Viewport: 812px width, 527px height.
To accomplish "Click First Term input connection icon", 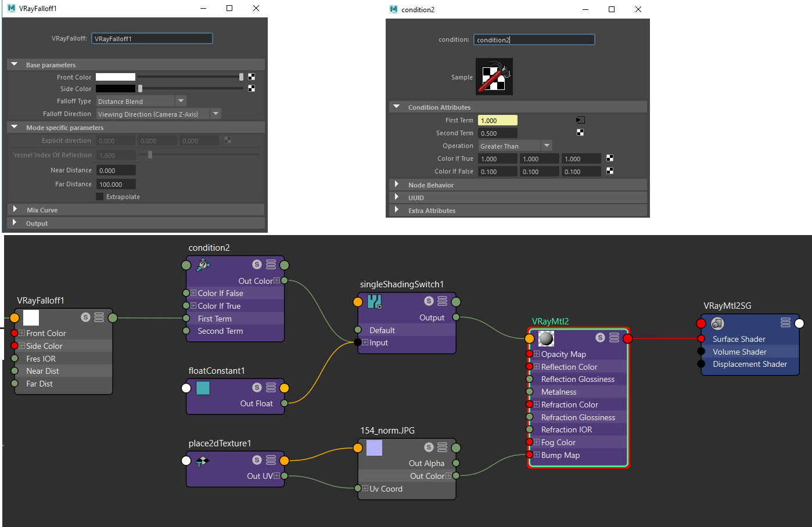I will coord(580,120).
